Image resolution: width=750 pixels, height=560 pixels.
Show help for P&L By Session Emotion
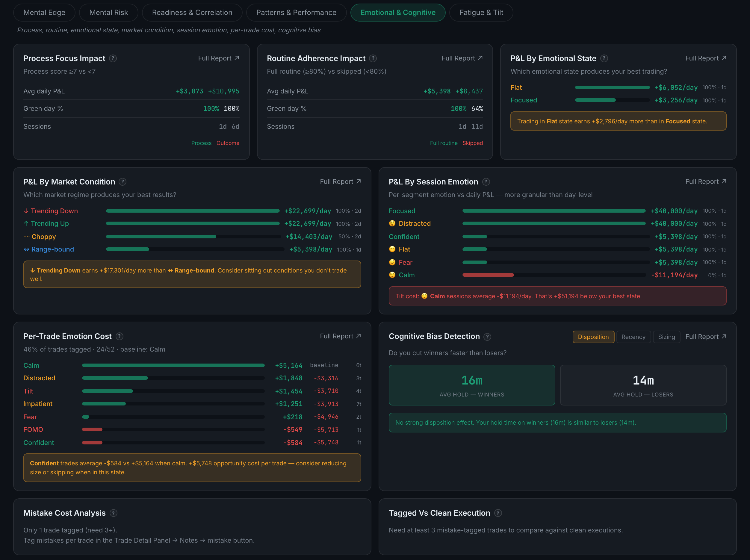click(486, 182)
